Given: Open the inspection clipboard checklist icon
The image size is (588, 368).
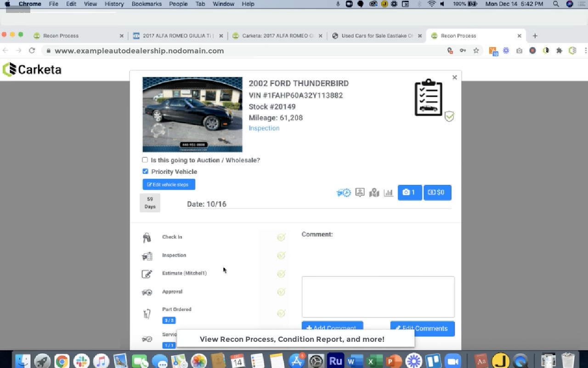Looking at the screenshot, I should coord(428,98).
